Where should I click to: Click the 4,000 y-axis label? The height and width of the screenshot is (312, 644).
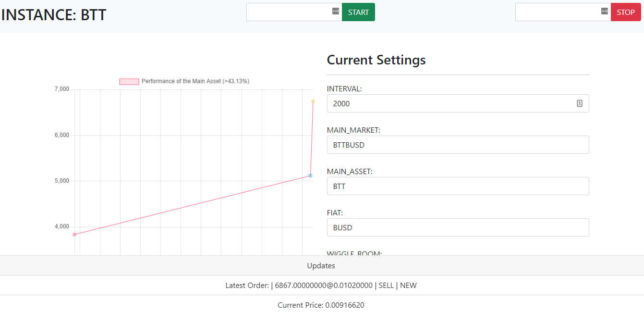pos(62,226)
